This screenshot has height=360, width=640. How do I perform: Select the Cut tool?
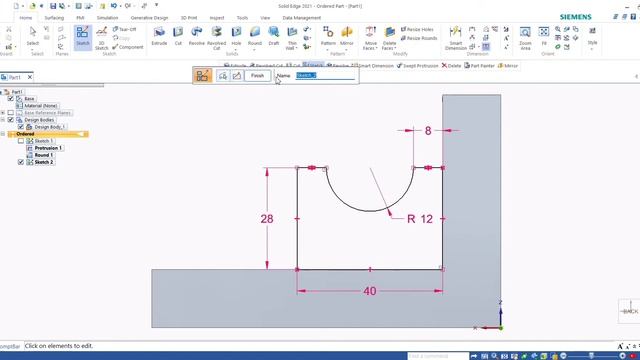178,36
